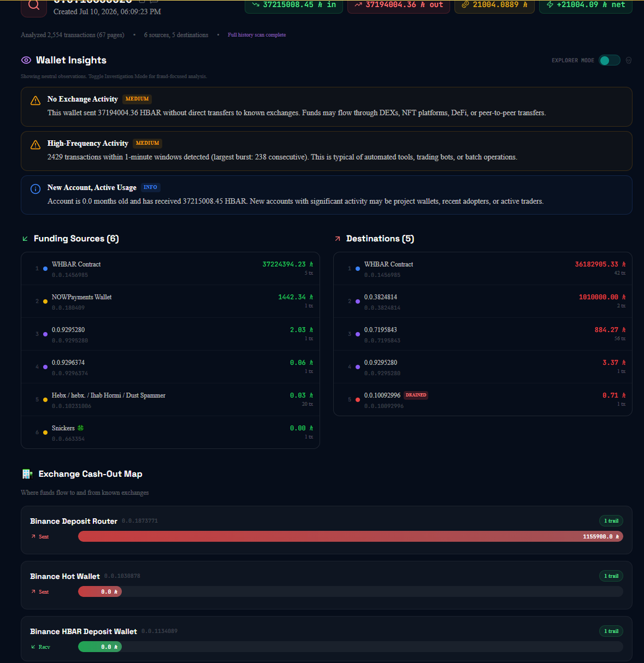Click the Binance Hot Wallet sent bar
Screen dimensions: 644x663
(100, 592)
